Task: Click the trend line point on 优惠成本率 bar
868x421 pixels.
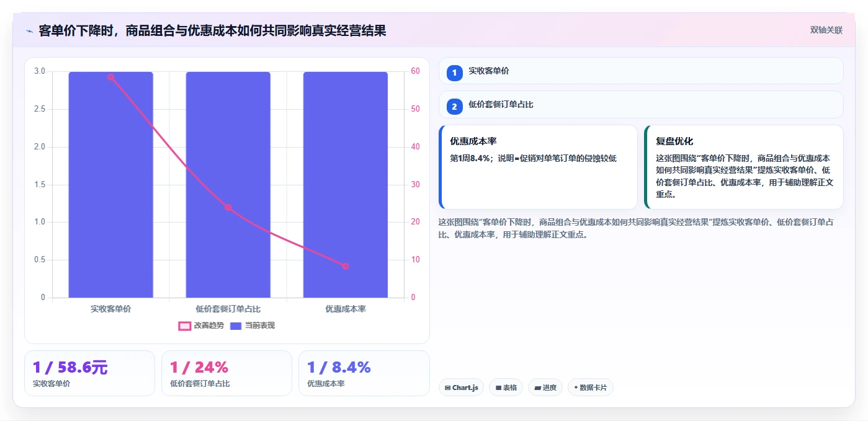Action: (345, 266)
